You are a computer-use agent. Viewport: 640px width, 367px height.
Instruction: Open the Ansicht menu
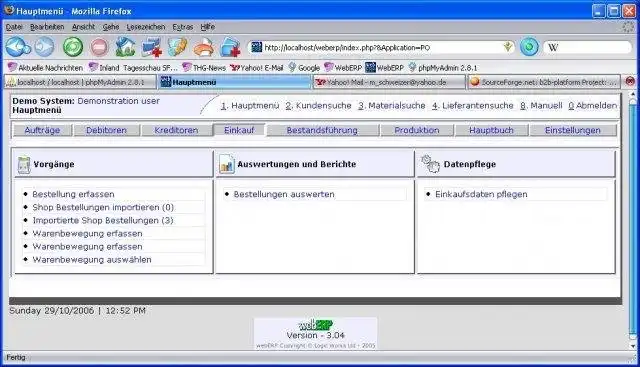point(83,27)
